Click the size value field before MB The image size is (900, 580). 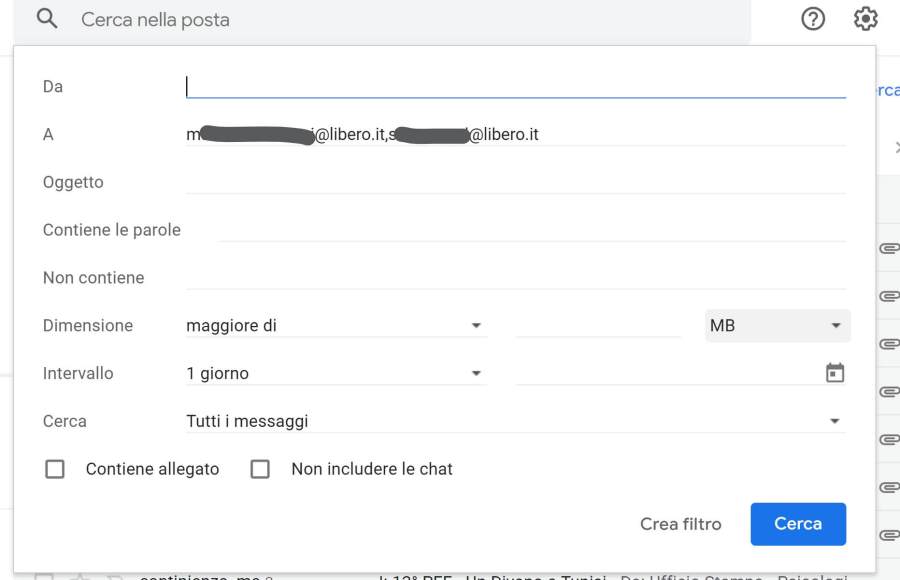point(597,326)
